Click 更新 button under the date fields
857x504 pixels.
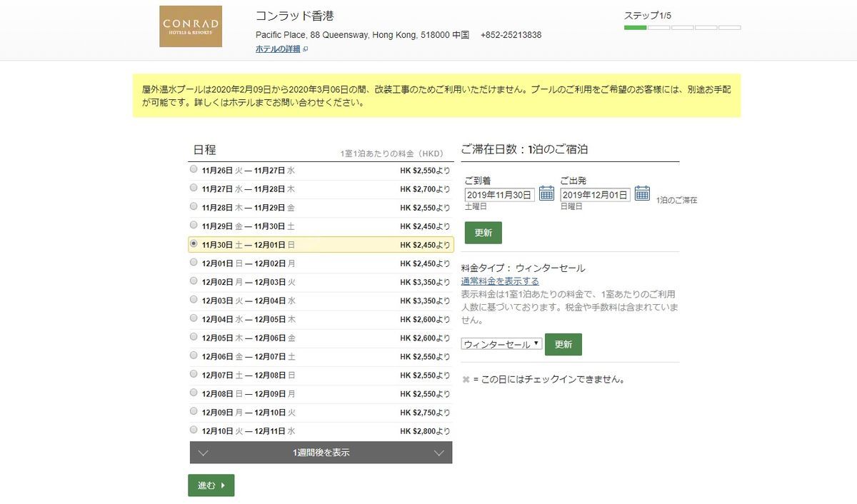(483, 233)
